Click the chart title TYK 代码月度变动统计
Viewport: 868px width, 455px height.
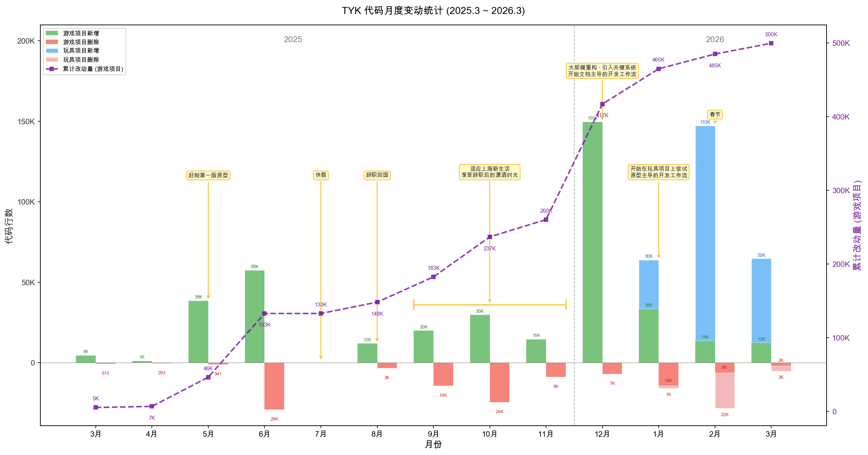[x=433, y=11]
